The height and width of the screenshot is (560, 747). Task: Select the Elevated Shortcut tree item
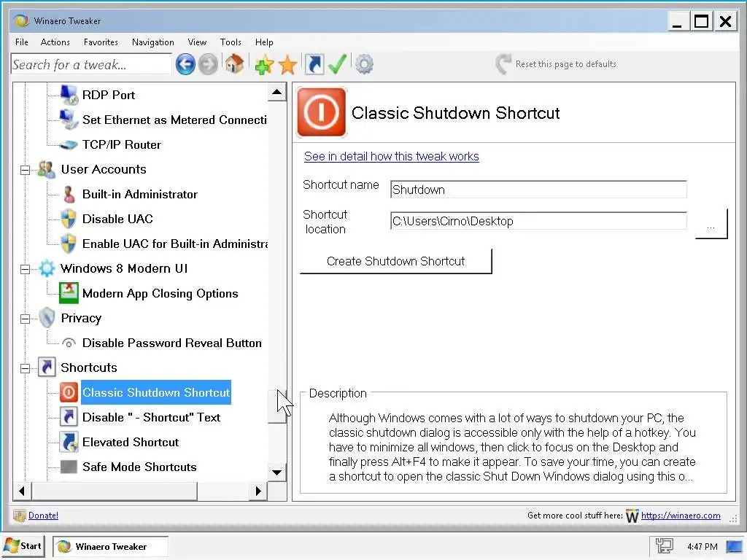131,442
